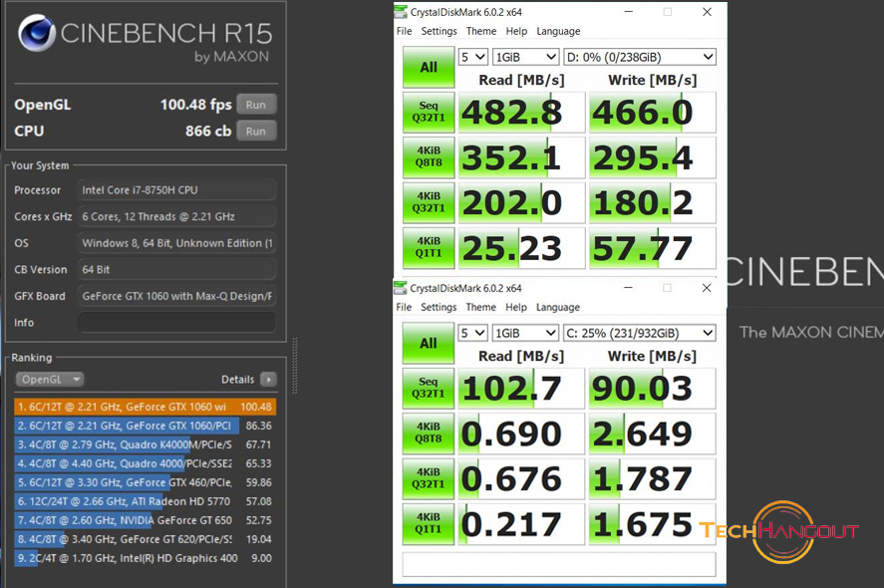Image resolution: width=884 pixels, height=588 pixels.
Task: Select ranking entry 9 Intel HD Graphics
Action: pyautogui.click(x=146, y=558)
